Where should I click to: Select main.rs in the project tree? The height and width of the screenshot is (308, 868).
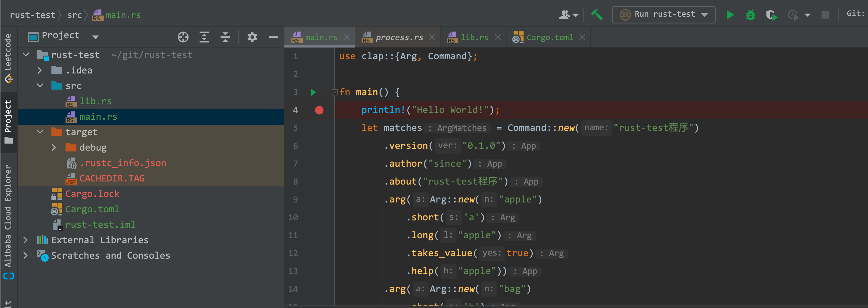(x=151, y=117)
